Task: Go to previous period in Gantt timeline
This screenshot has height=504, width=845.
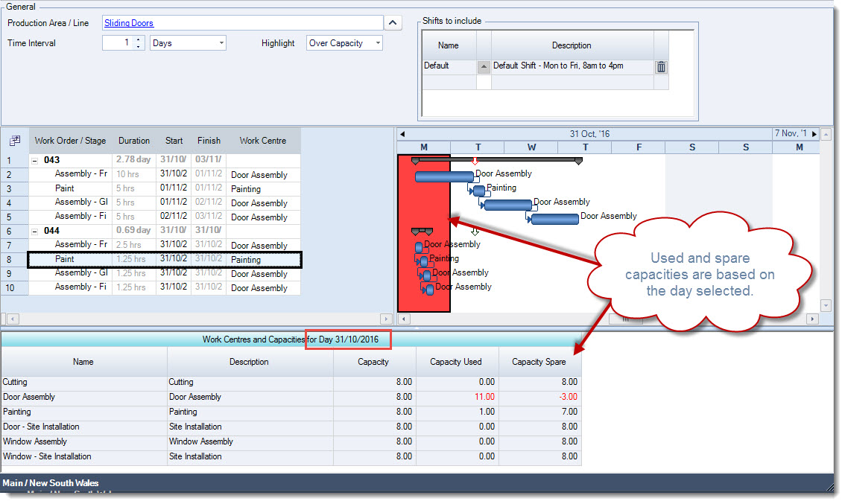Action: 402,134
